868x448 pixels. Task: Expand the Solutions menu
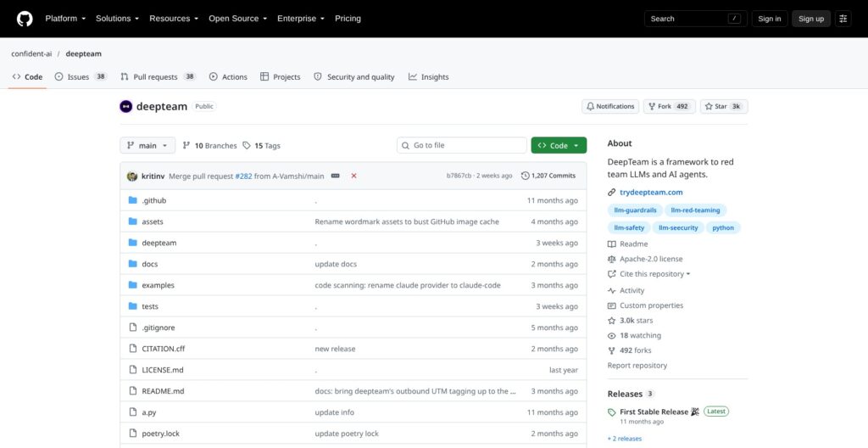point(117,19)
